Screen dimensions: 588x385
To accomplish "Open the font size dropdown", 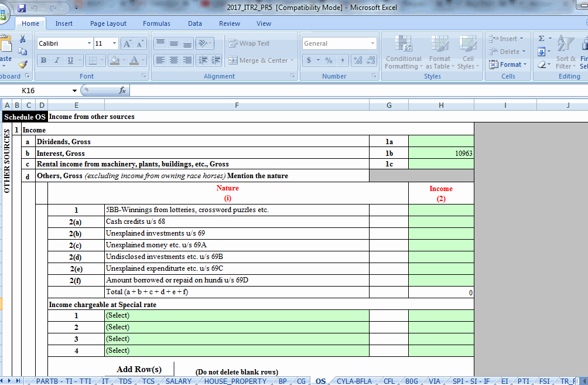I will click(115, 43).
